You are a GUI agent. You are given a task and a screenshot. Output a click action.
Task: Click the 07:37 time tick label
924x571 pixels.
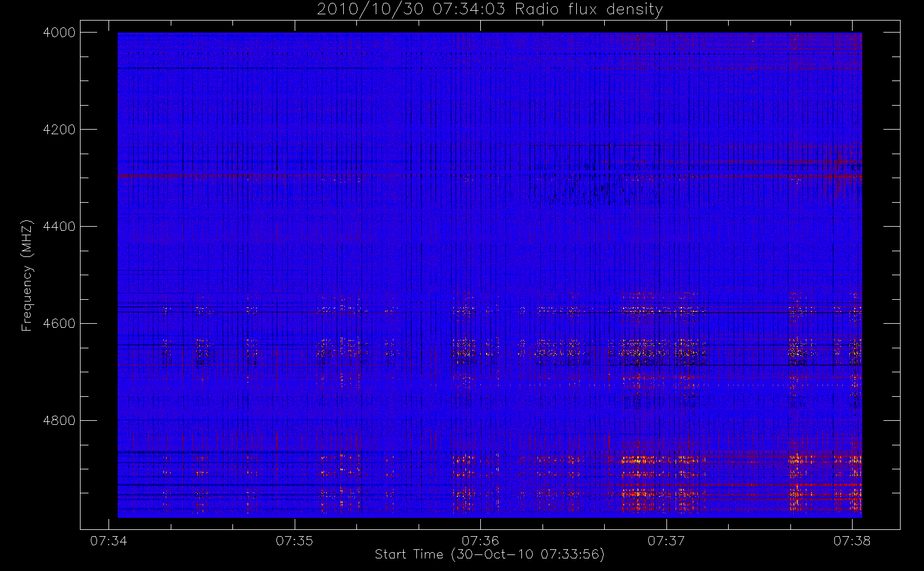coord(666,541)
